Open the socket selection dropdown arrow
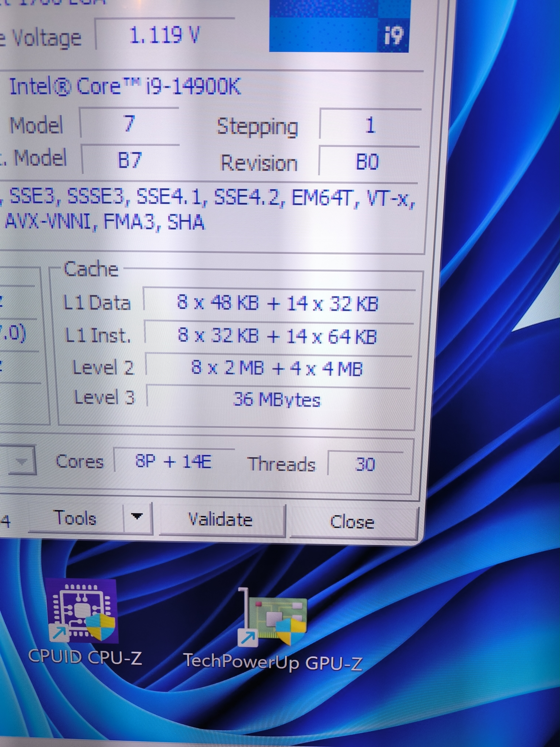This screenshot has height=747, width=560. point(22,461)
